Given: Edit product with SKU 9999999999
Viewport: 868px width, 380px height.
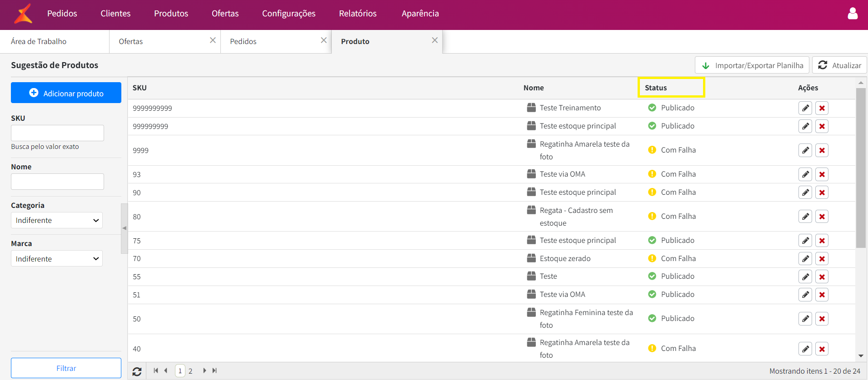Looking at the screenshot, I should point(805,108).
